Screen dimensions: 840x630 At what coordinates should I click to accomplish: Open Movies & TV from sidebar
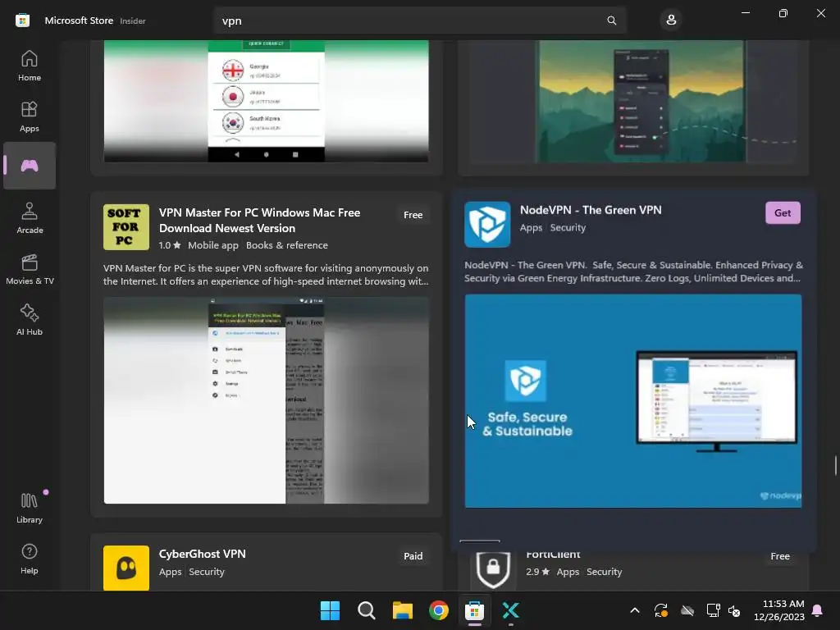click(30, 269)
